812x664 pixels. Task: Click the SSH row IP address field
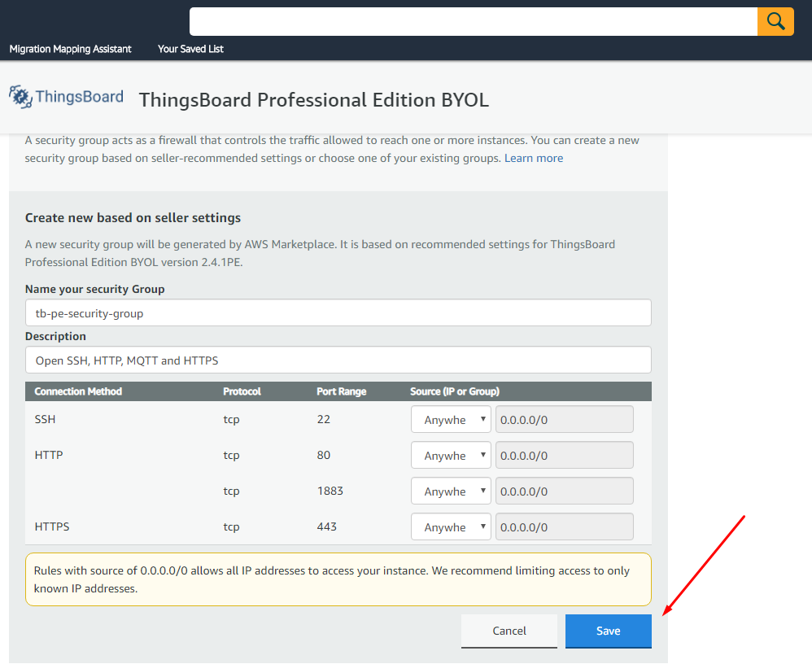[x=564, y=420]
